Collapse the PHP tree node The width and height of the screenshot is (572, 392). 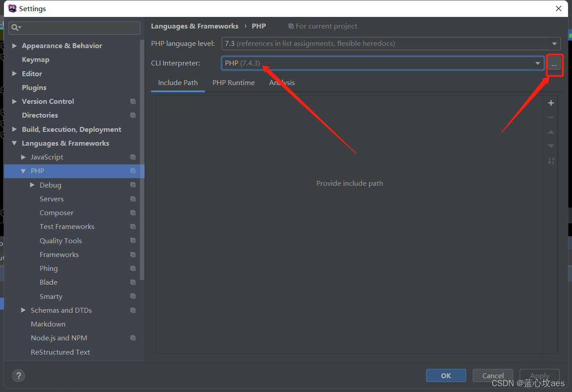point(24,171)
